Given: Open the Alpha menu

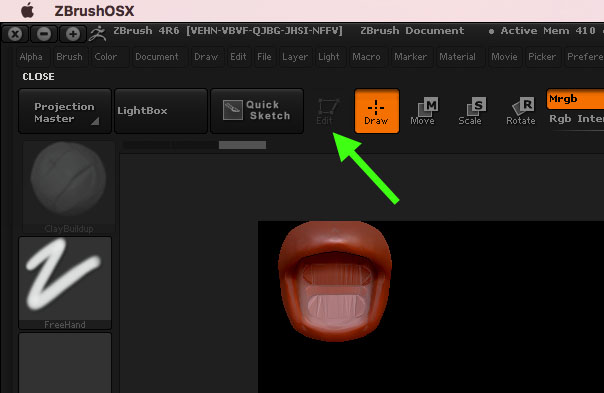Looking at the screenshot, I should point(31,57).
